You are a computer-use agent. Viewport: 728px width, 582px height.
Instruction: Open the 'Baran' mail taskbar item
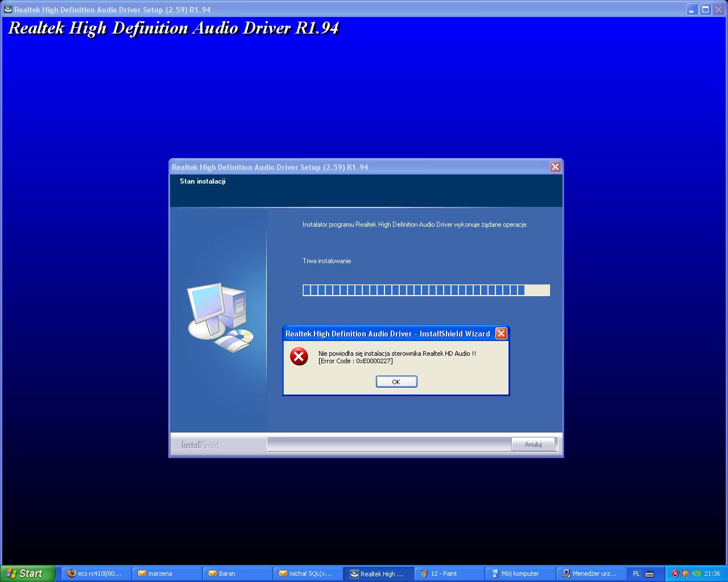click(238, 573)
